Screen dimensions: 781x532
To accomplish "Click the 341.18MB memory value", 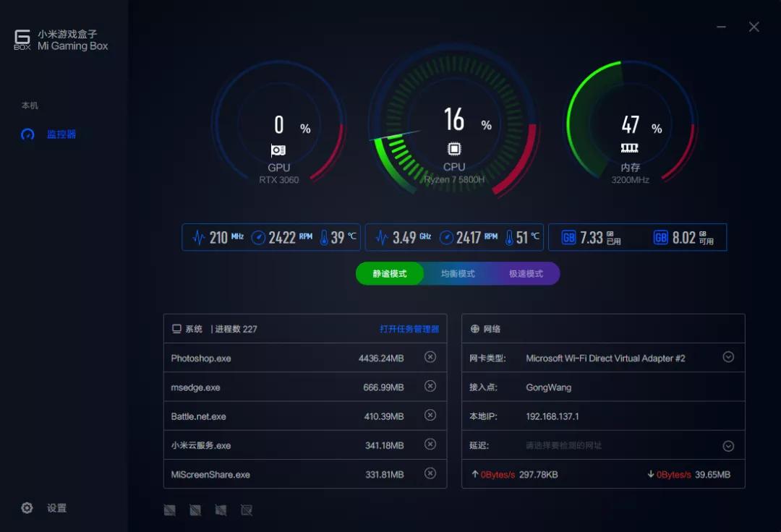I will (384, 445).
